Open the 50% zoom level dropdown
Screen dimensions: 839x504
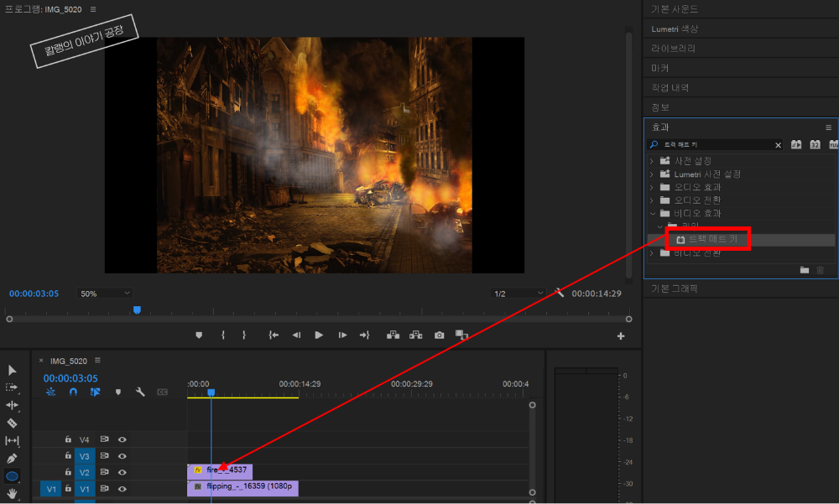104,294
